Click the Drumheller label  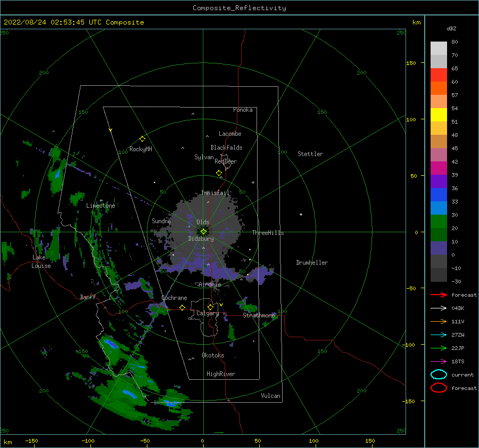point(312,263)
